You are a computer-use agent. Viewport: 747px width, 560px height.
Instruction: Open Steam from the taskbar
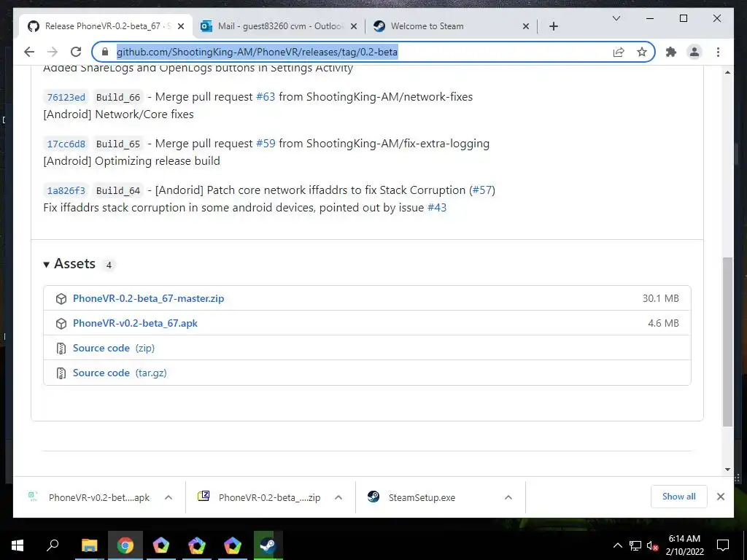[268, 545]
